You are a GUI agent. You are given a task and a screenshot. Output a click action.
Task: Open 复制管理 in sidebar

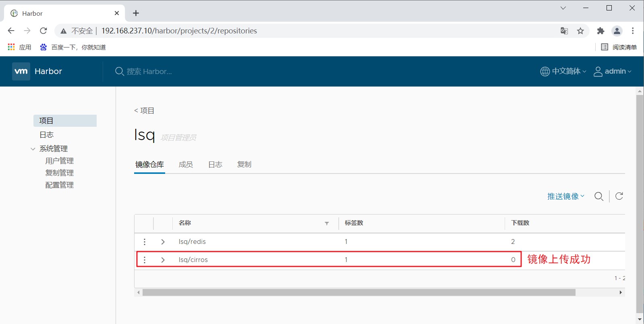(x=60, y=173)
